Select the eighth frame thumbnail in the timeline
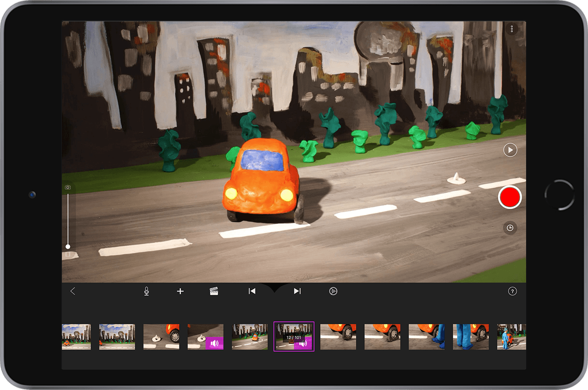The image size is (588, 390). (382, 337)
